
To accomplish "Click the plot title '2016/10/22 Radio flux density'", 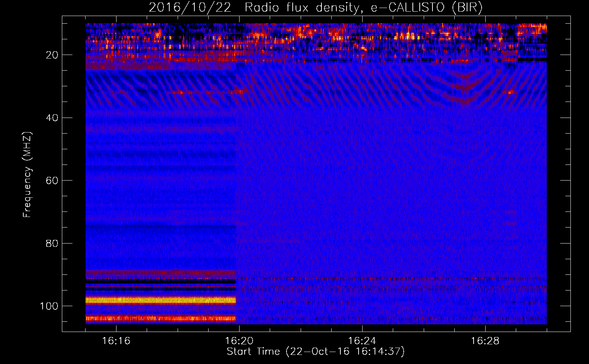I will coord(316,7).
